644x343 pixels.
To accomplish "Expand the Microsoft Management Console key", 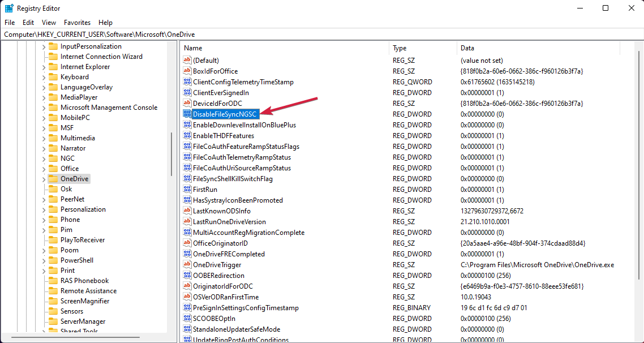I will 44,108.
